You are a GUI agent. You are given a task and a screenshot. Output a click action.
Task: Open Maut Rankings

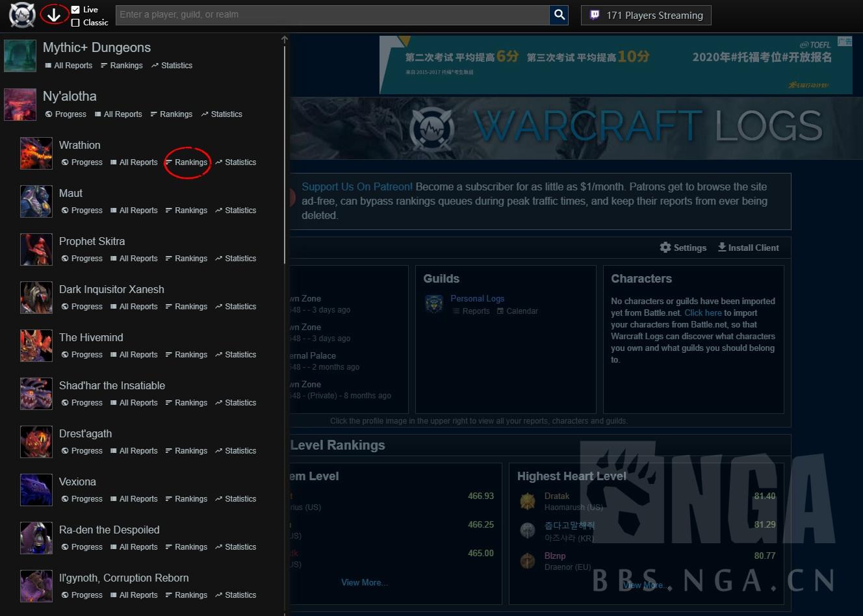point(187,211)
